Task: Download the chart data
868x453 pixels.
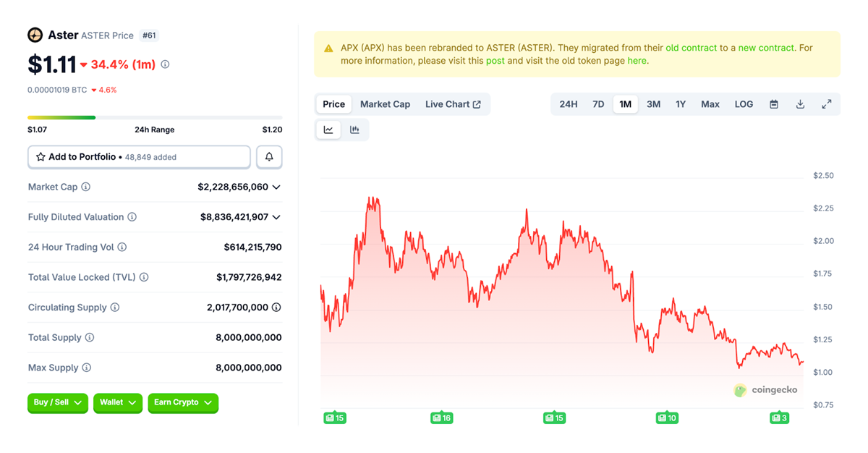Action: (x=800, y=103)
